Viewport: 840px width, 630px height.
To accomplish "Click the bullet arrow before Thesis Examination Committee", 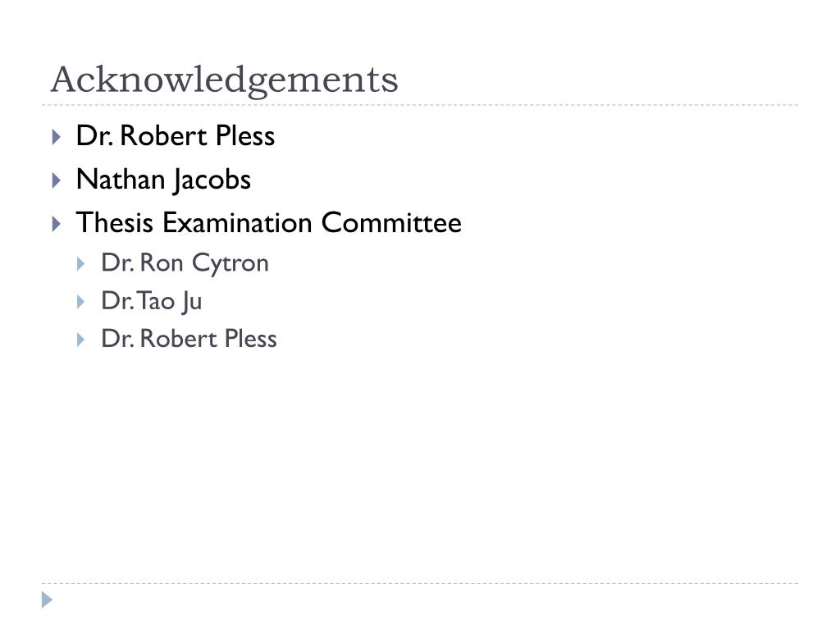I will (56, 223).
